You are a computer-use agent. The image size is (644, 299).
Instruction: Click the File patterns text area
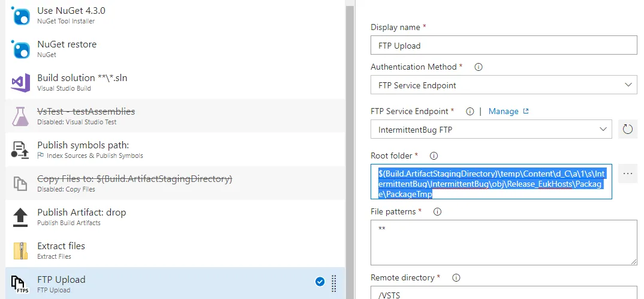pyautogui.click(x=504, y=243)
